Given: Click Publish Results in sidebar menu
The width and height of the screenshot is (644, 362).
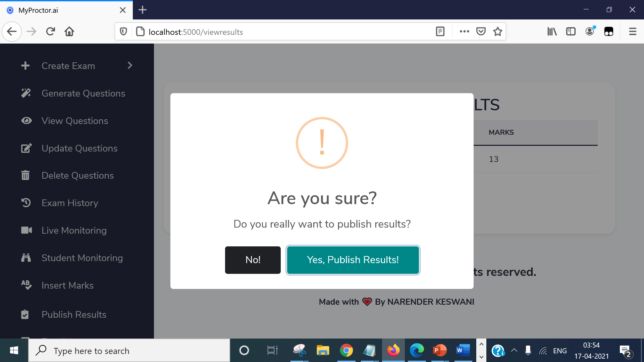Looking at the screenshot, I should pos(74,314).
